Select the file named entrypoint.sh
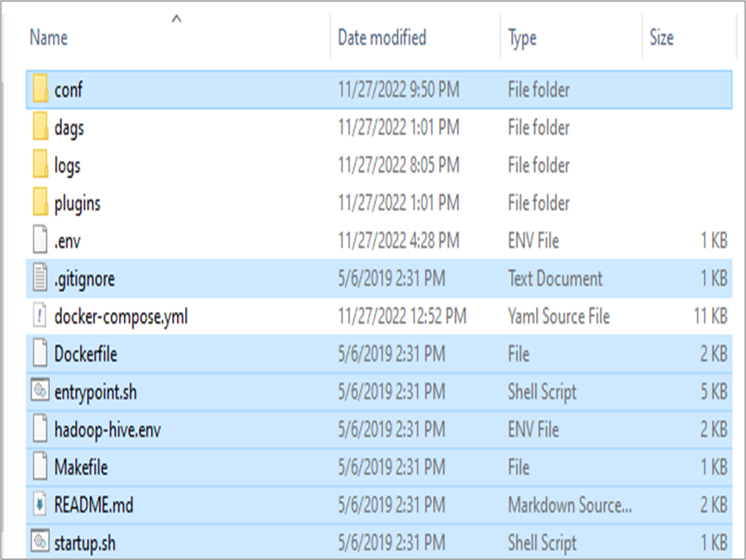Image resolution: width=746 pixels, height=560 pixels. (x=96, y=392)
